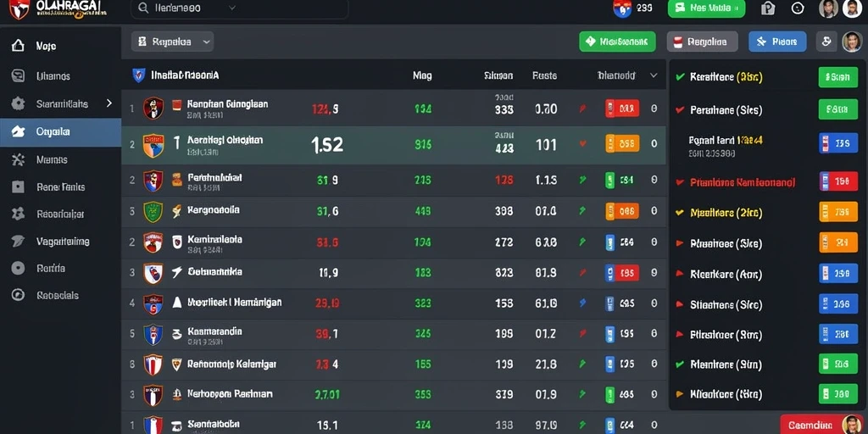Toggle the yellow check beside Mesitrare
Viewport: 868px width, 434px height.
[681, 213]
